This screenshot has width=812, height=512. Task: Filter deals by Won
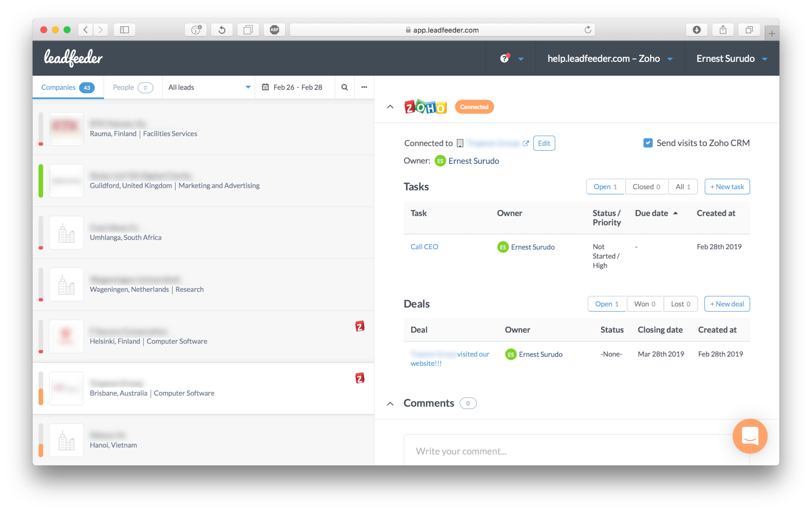[645, 304]
